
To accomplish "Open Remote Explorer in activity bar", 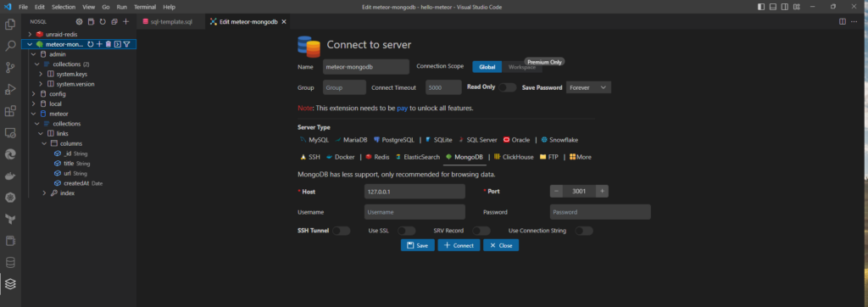I will click(x=10, y=132).
